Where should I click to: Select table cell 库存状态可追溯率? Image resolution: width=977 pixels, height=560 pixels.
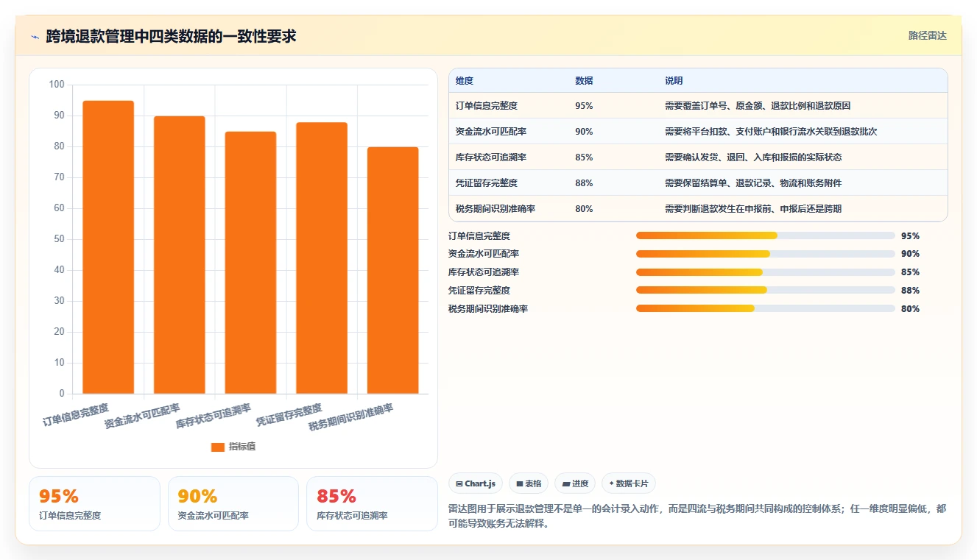point(491,157)
